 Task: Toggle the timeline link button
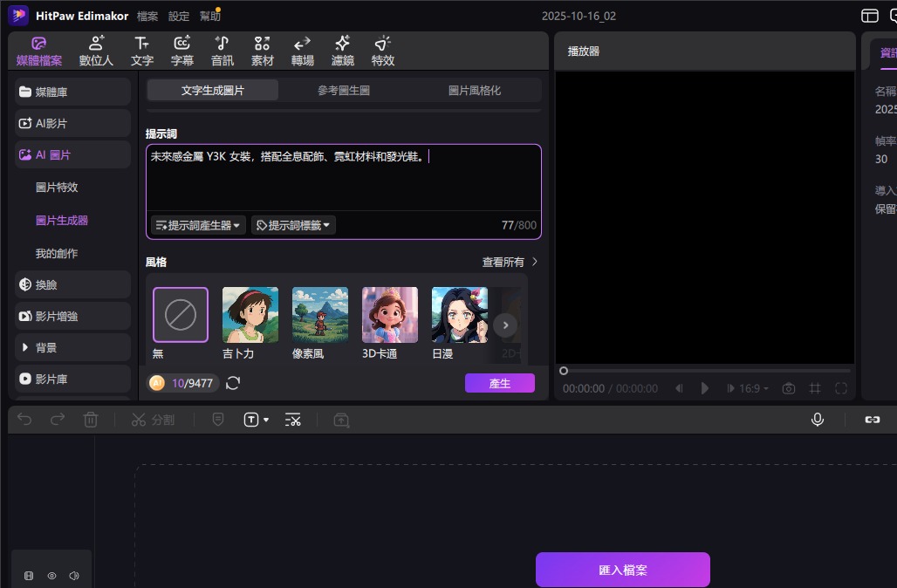pyautogui.click(x=872, y=420)
